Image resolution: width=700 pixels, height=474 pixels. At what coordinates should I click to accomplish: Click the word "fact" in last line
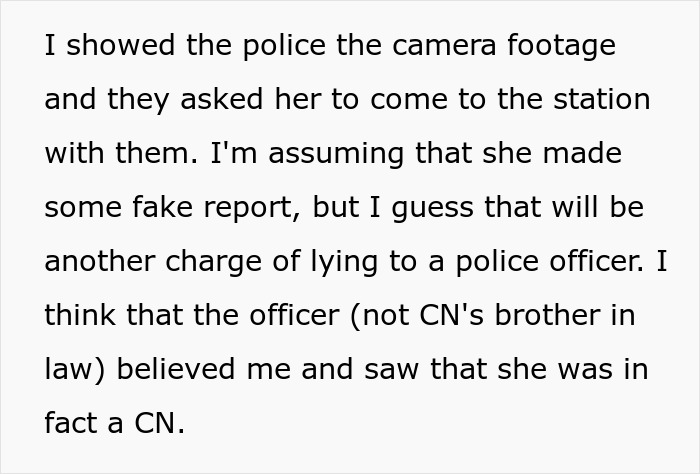tap(71, 423)
